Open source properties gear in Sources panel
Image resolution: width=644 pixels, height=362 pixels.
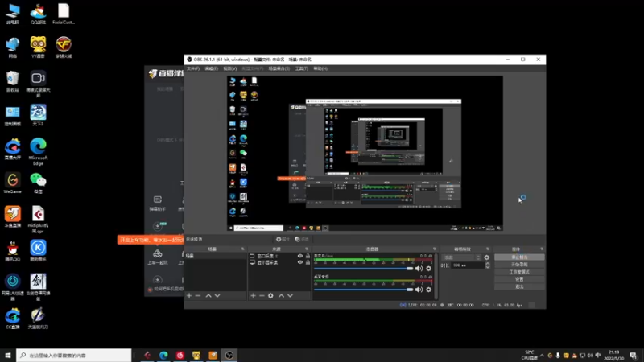[270, 295]
